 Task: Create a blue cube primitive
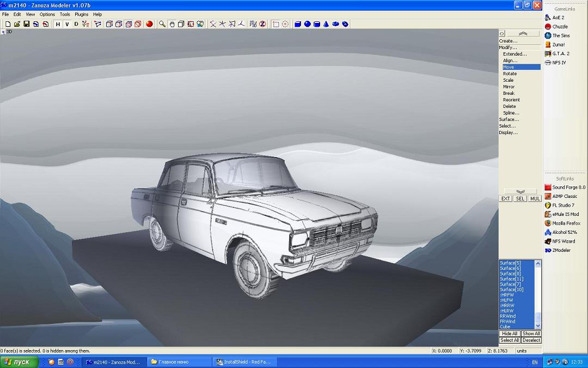tap(298, 24)
